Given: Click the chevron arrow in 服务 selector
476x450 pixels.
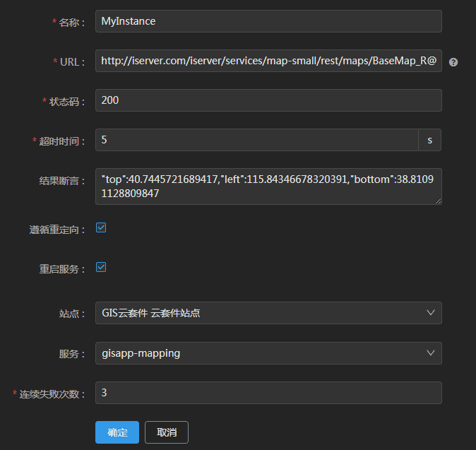Looking at the screenshot, I should tap(431, 353).
